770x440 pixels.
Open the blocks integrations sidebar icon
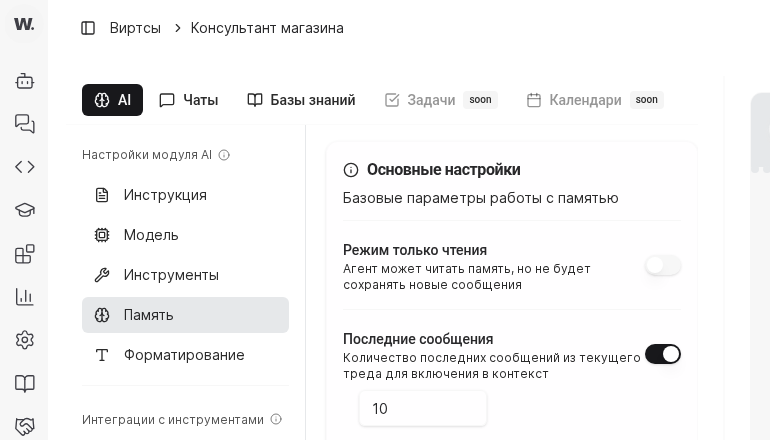[25, 254]
